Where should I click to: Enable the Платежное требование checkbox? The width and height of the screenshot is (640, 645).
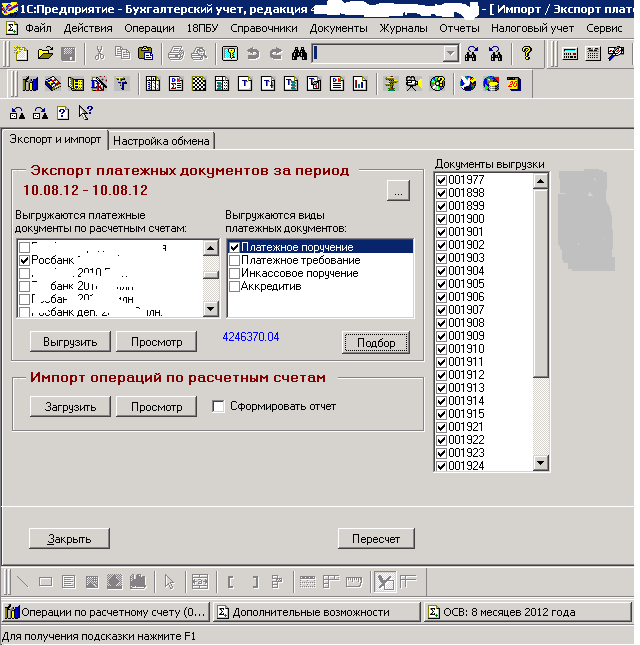pyautogui.click(x=234, y=260)
